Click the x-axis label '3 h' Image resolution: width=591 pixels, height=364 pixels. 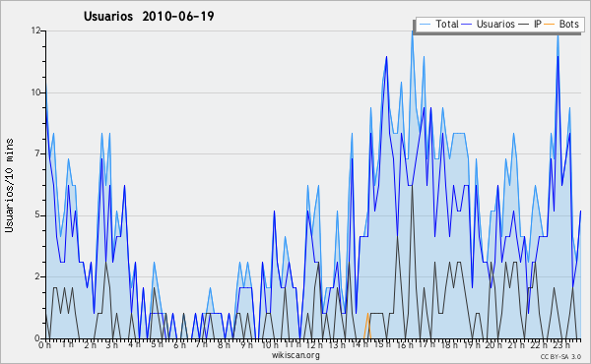(x=112, y=344)
